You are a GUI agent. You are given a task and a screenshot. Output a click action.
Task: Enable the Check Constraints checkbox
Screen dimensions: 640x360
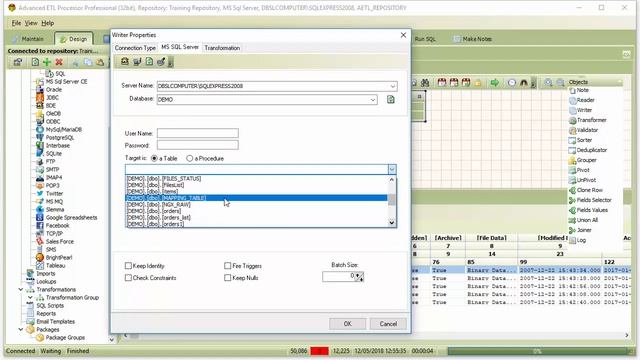[x=128, y=278]
